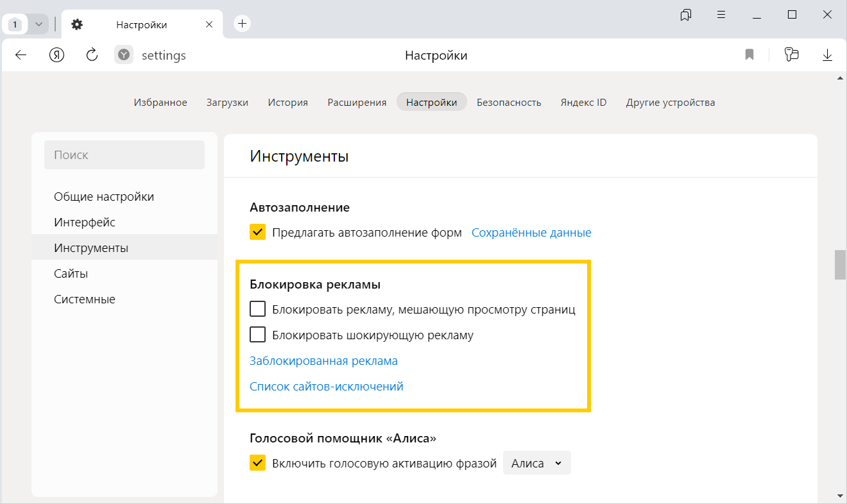Screen dimensions: 847x504
Task: Close the Настройки tab
Action: point(209,24)
